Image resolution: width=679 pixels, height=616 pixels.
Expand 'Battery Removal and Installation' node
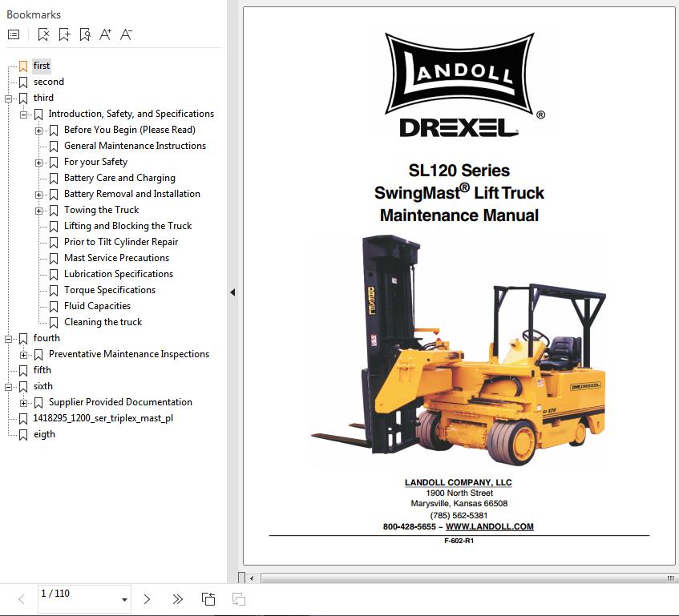39,195
